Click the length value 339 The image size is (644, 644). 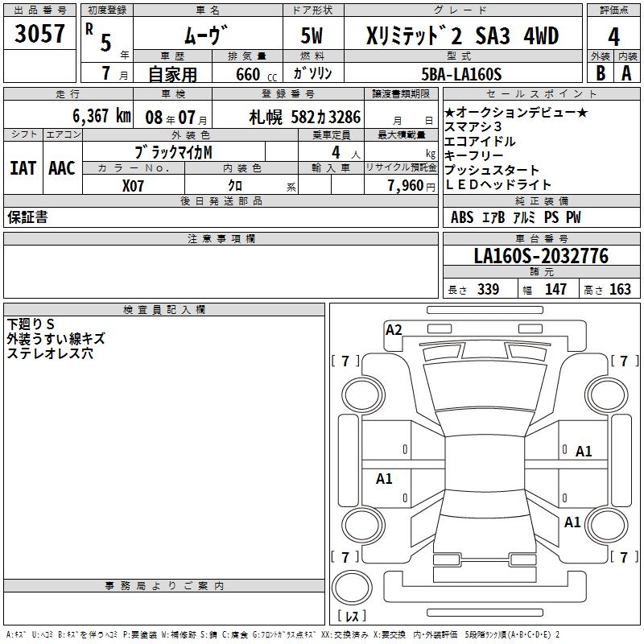489,290
